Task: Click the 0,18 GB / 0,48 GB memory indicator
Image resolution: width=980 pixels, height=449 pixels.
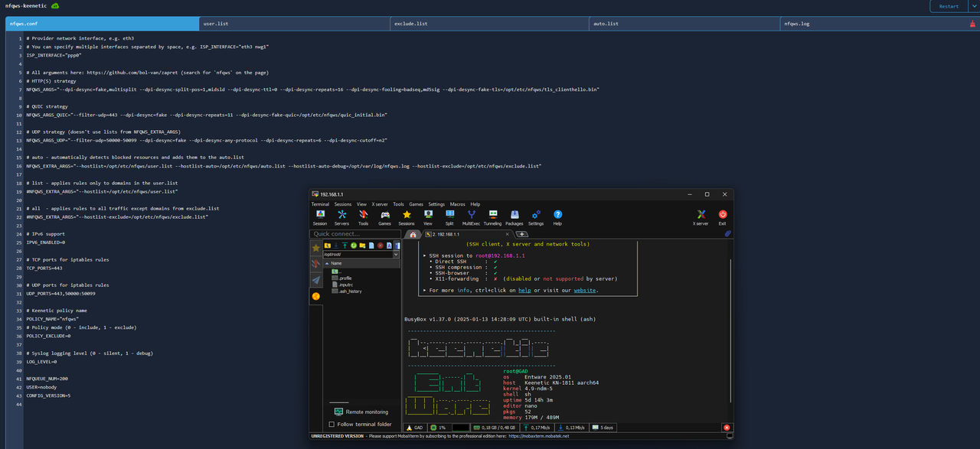Action: [494, 428]
